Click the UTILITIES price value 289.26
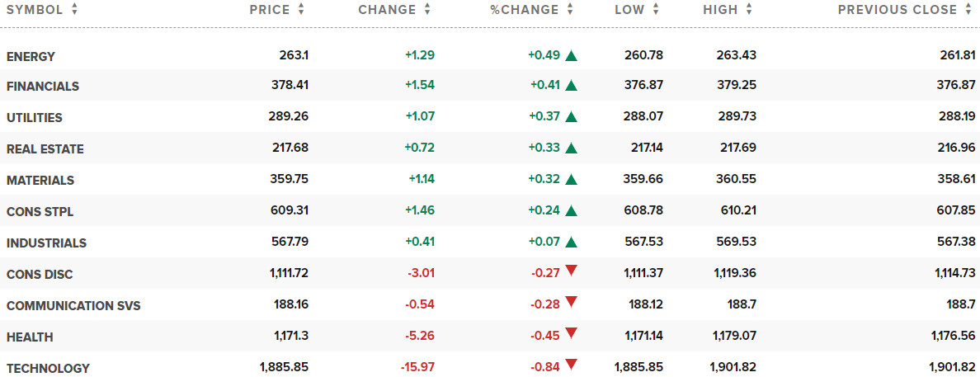This screenshot has height=377, width=980. pyautogui.click(x=288, y=116)
